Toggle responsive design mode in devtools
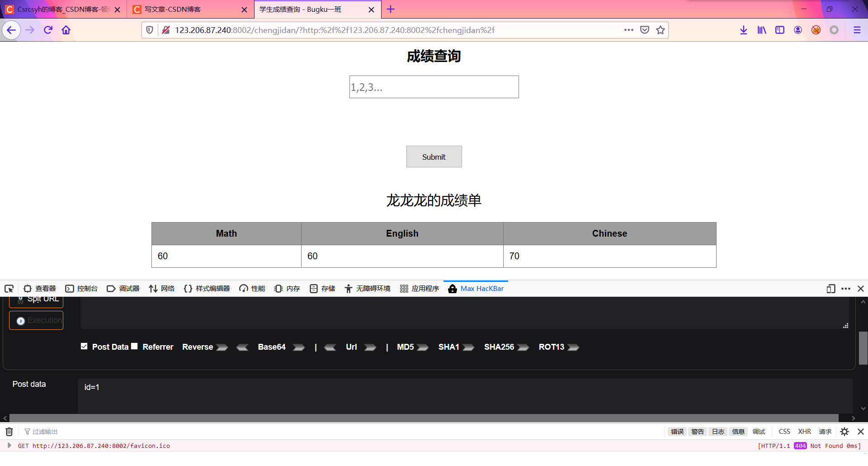 [830, 289]
